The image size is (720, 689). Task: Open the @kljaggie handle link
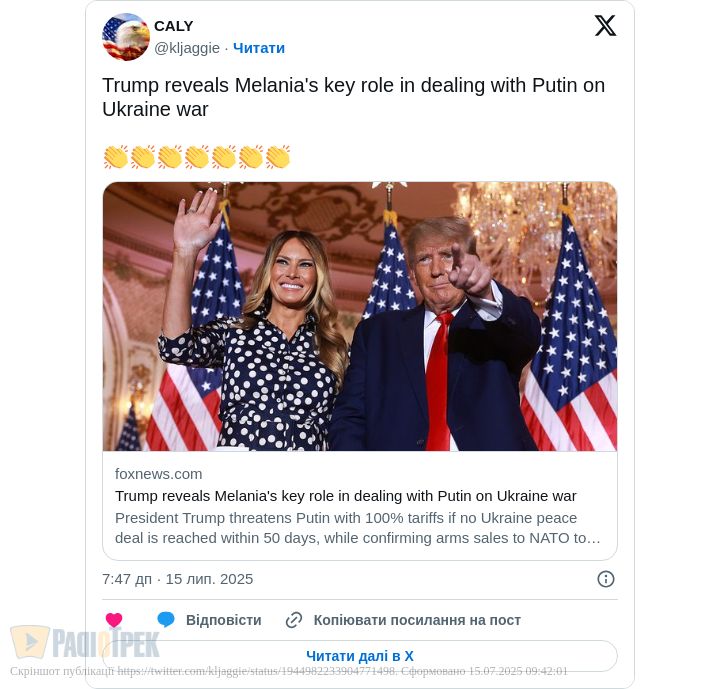(x=187, y=48)
